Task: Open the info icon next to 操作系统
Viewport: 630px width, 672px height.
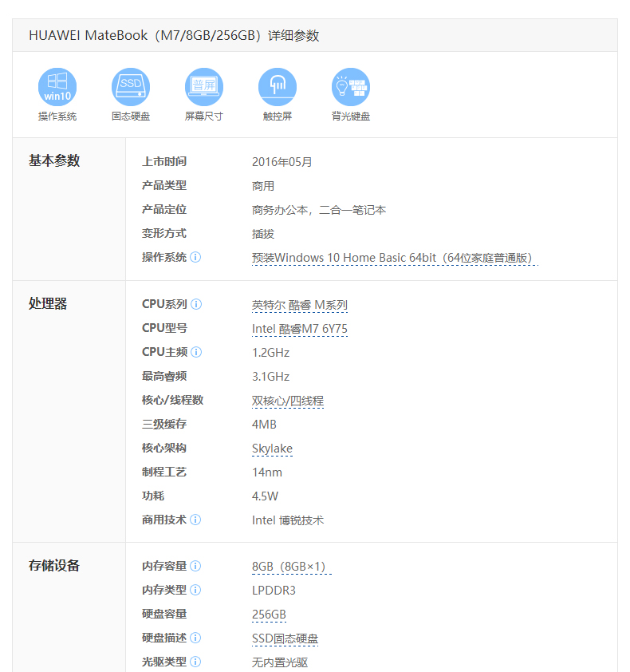Action: tap(195, 257)
